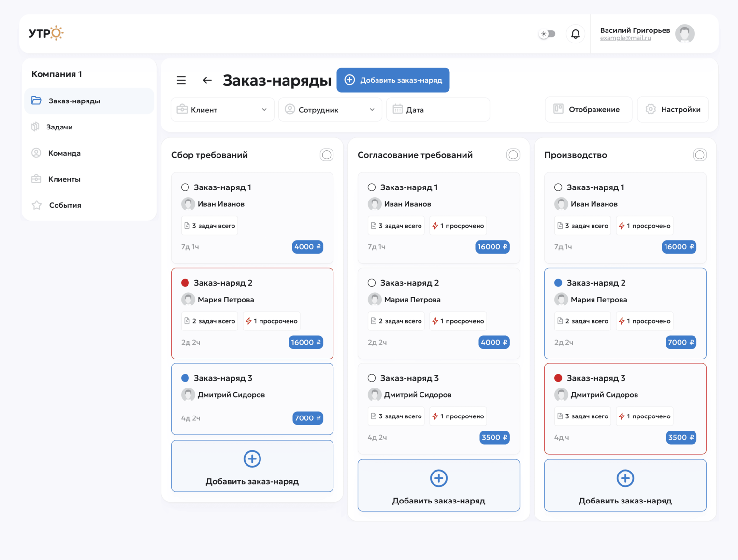
Task: Click the icon beside Задачи
Action: [x=35, y=127]
